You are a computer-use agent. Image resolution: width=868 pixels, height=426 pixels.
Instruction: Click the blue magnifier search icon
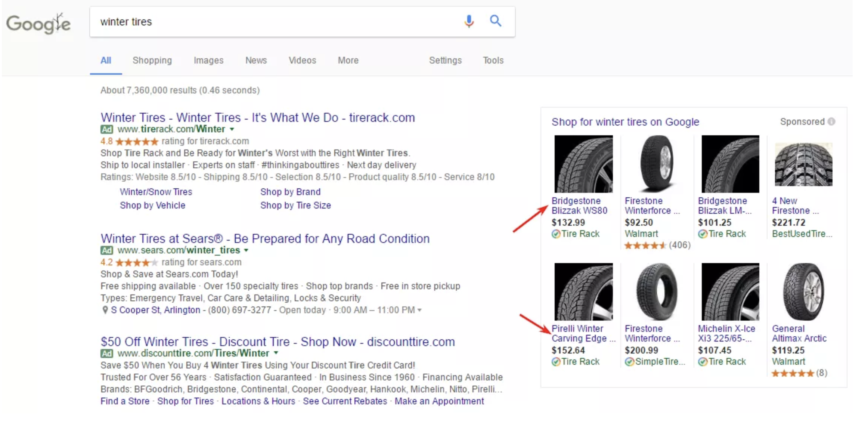pyautogui.click(x=496, y=21)
